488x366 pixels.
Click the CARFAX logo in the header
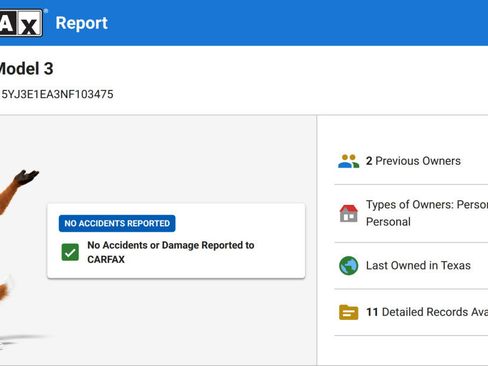[x=21, y=23]
